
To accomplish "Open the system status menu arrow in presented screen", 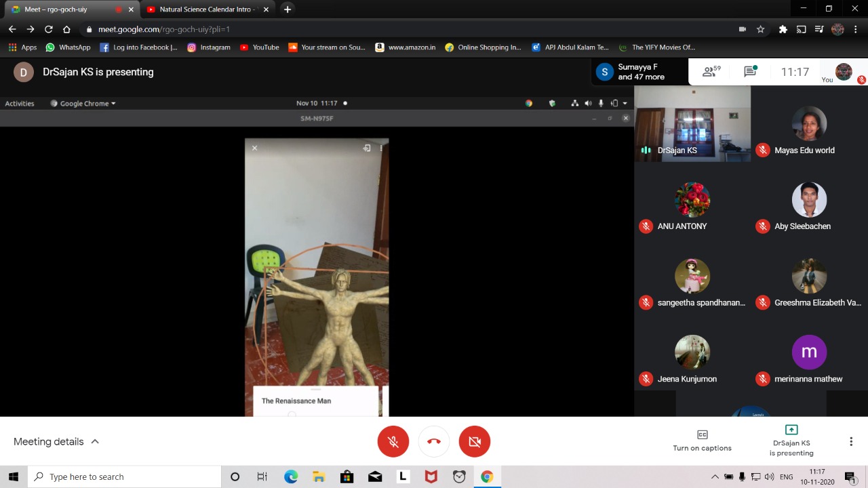I will coord(625,104).
